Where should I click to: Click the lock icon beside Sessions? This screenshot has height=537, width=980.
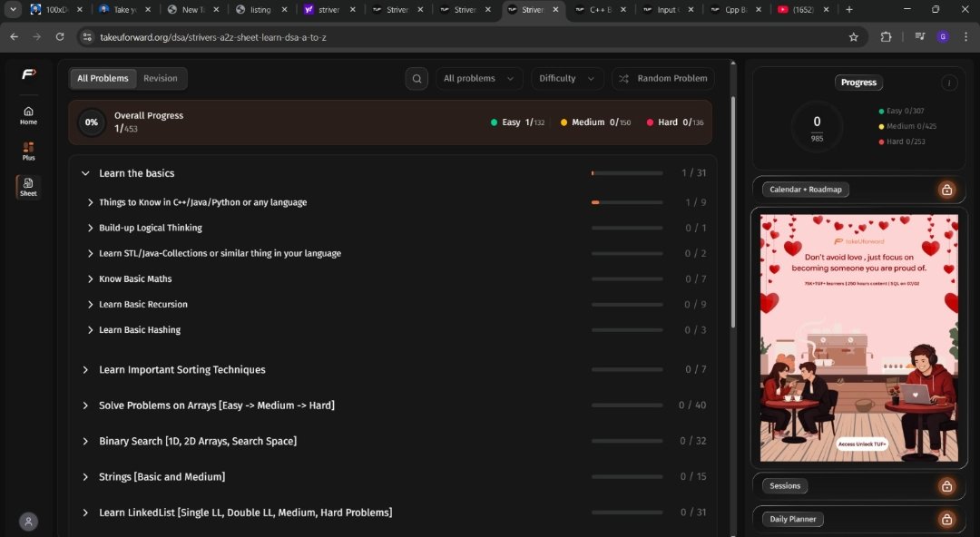[x=946, y=485]
